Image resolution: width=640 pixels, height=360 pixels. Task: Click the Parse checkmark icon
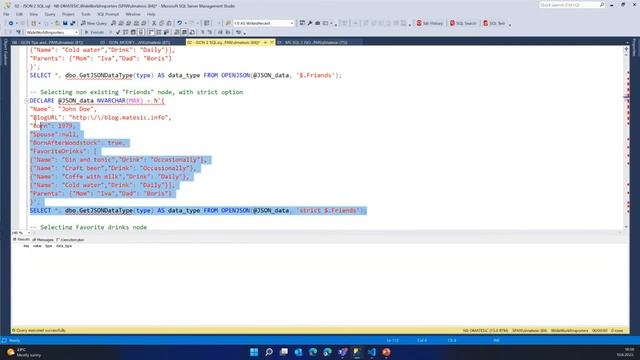pyautogui.click(x=118, y=32)
